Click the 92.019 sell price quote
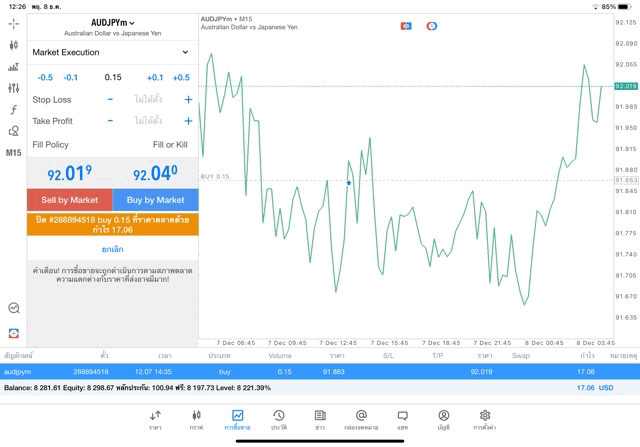The width and height of the screenshot is (640, 447). pos(69,173)
